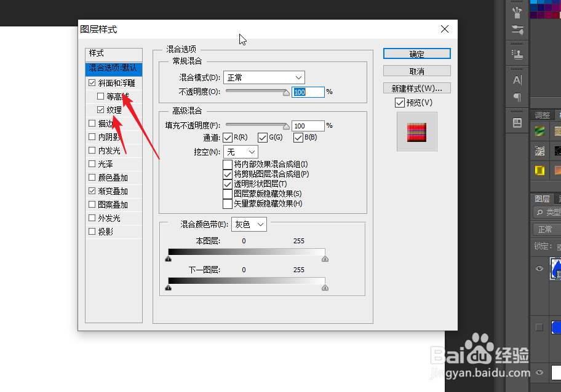Open the Layers panel blend mode 正常 dropdown
Image resolution: width=561 pixels, height=392 pixels.
tap(546, 229)
